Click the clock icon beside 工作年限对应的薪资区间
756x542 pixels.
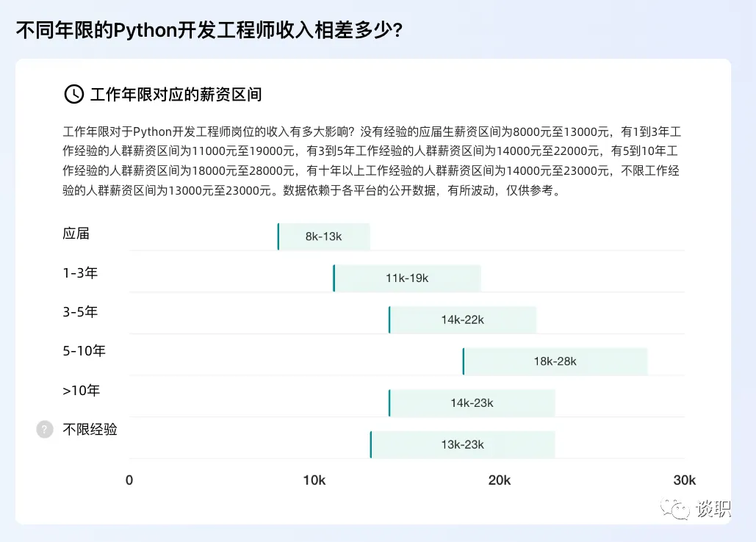click(x=74, y=94)
